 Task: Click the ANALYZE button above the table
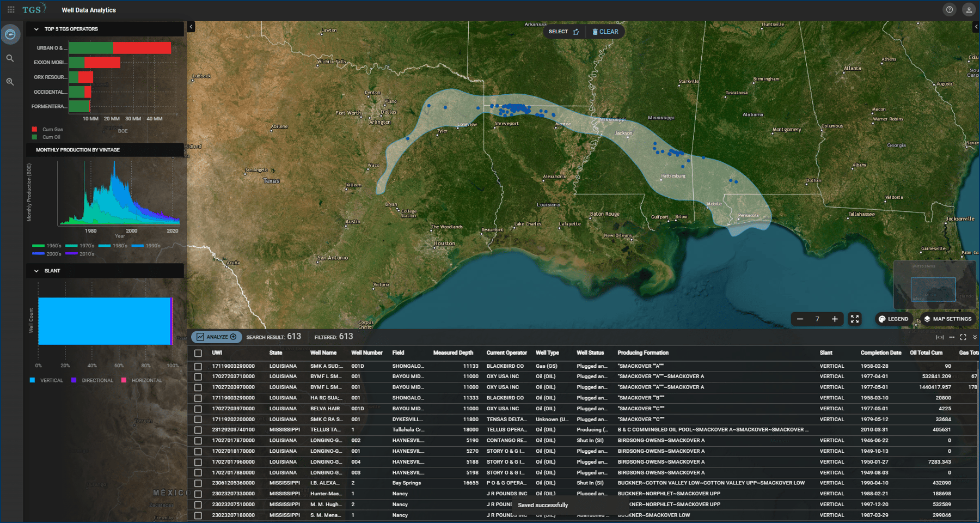click(x=216, y=337)
